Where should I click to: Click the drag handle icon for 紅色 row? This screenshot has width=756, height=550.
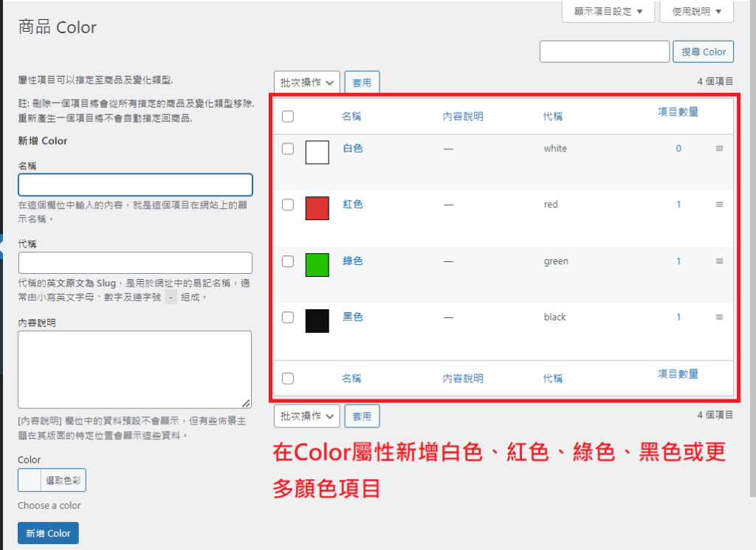719,204
